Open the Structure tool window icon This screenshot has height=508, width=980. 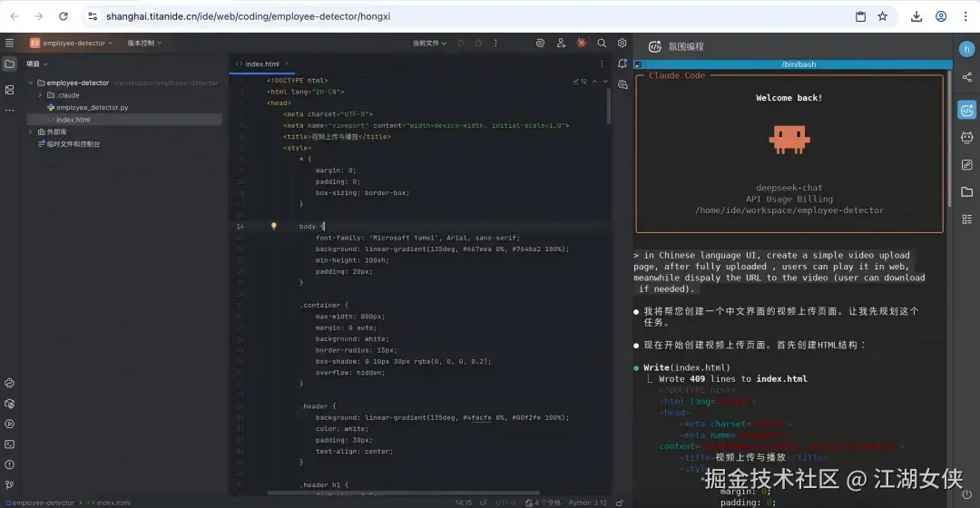[9, 90]
